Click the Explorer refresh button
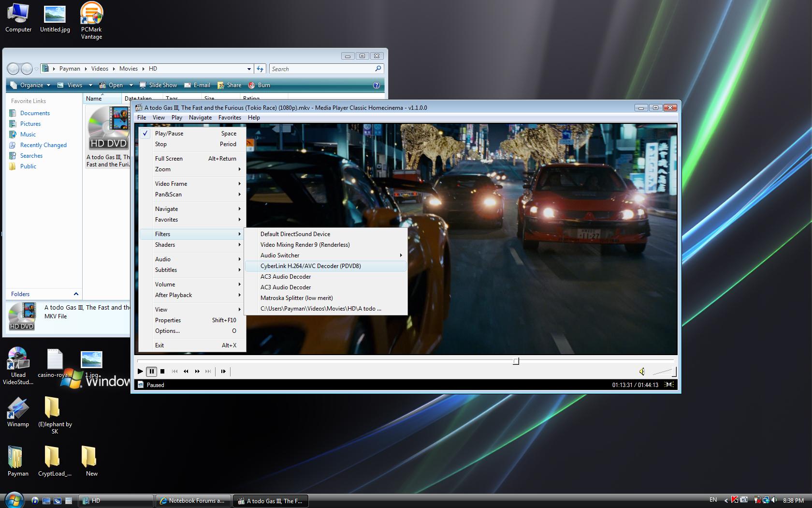This screenshot has width=812, height=508. [x=261, y=69]
